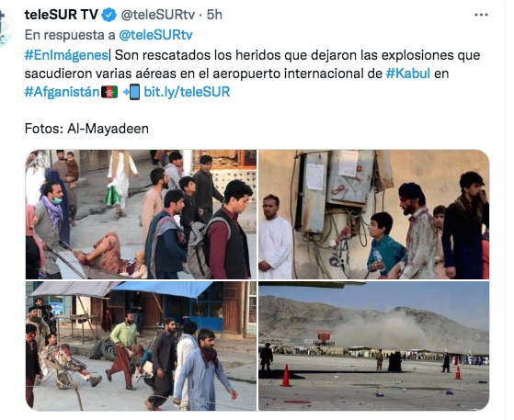This screenshot has height=420, width=514.
Task: Click the 'En respuesta a' reply text
Action: [x=70, y=35]
